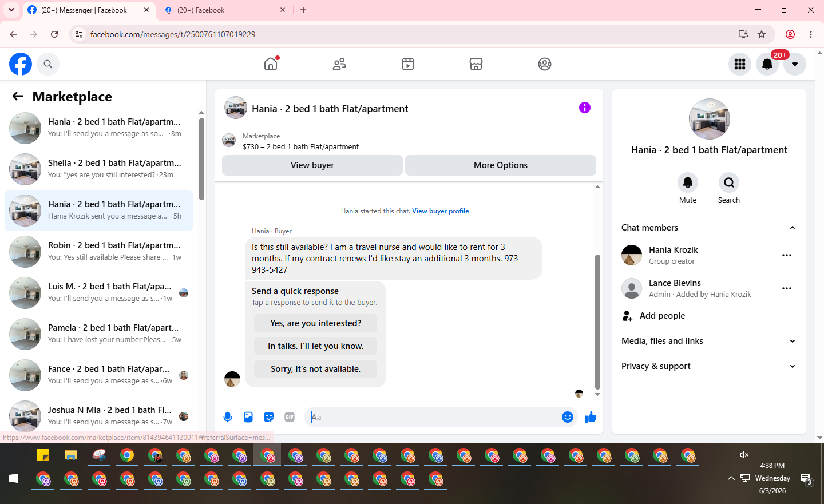The image size is (824, 504).
Task: Open options menu for Lance Blevins member
Action: [787, 288]
